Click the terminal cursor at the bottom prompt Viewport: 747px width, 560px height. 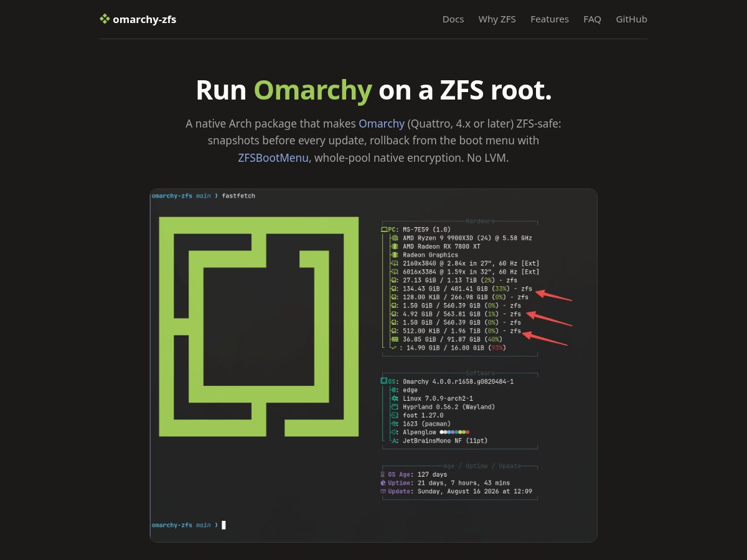[224, 525]
